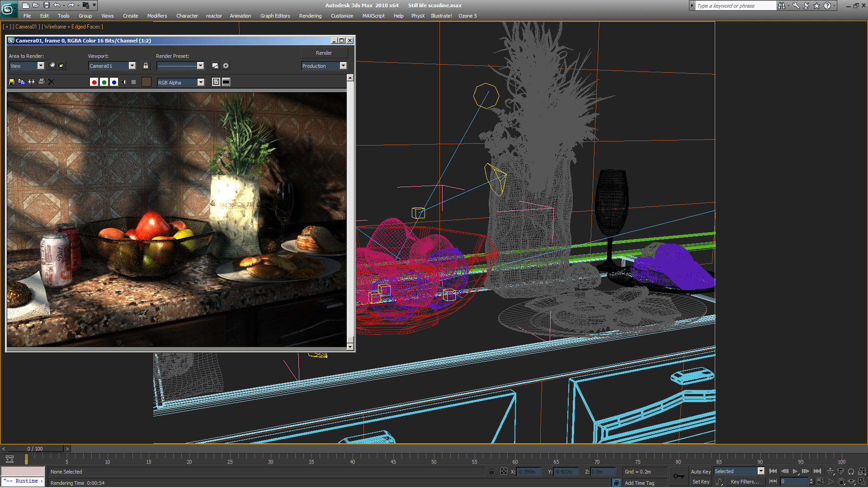Viewport: 868px width, 488px height.
Task: Click the large key Set Keys icon
Action: [679, 476]
